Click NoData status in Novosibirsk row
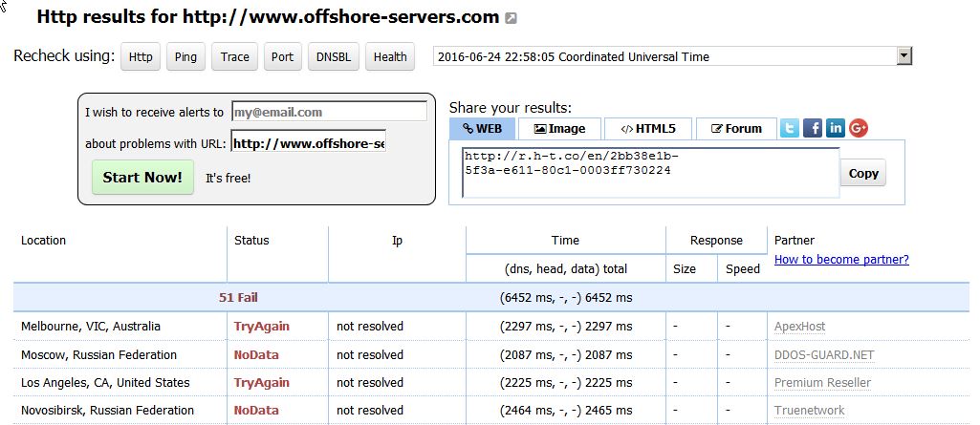The height and width of the screenshot is (425, 980). click(256, 410)
